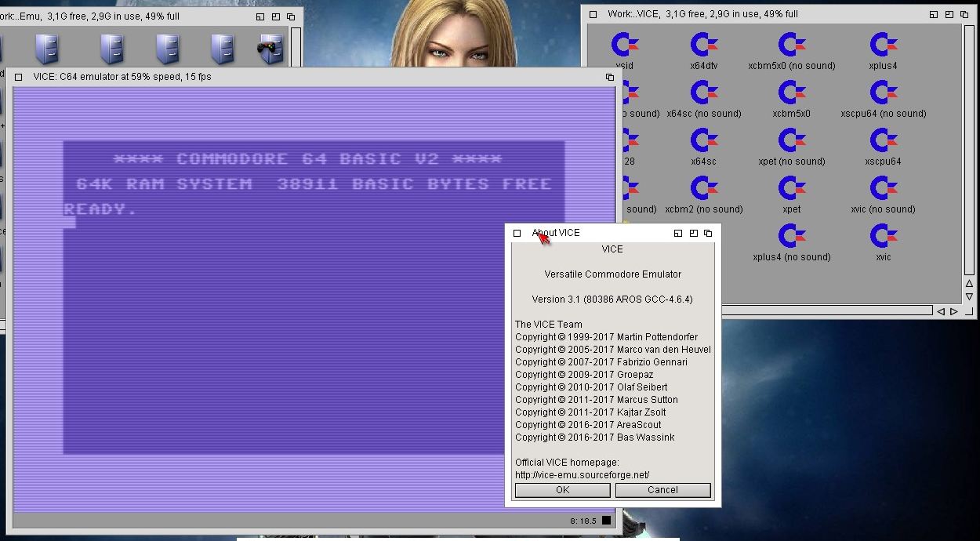Click the up scroll arrow in Work:..VICE window

(x=969, y=284)
